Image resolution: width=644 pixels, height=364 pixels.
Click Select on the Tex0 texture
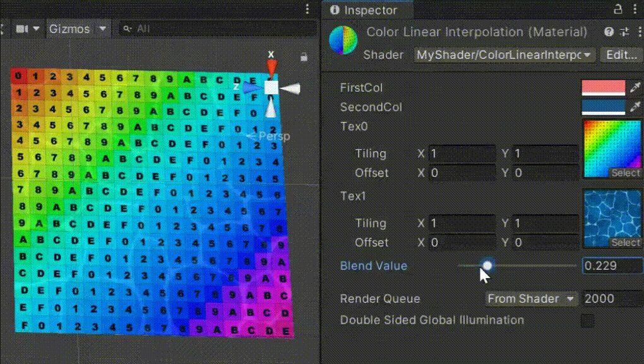click(x=626, y=173)
